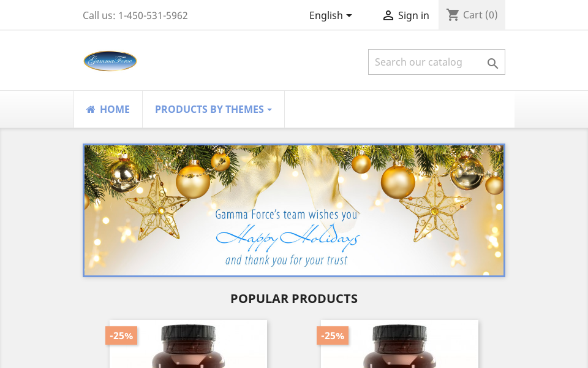Open the Cart (0) link
The height and width of the screenshot is (368, 588).
tap(472, 15)
